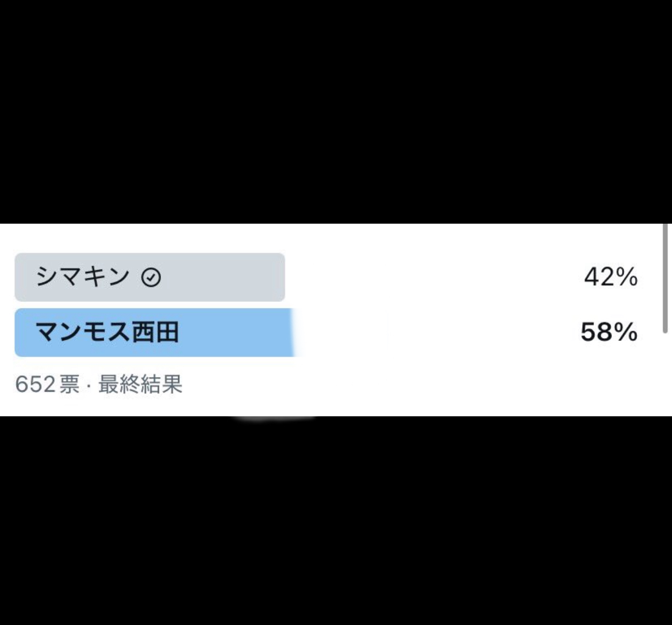Select the マンモス西田 poll option label

(x=107, y=332)
